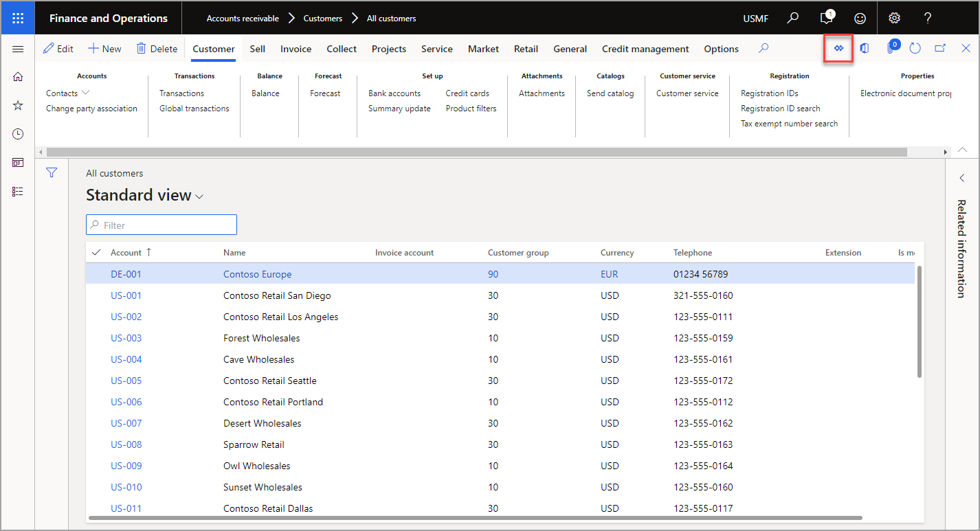
Task: Click the Name column header
Action: 234,253
